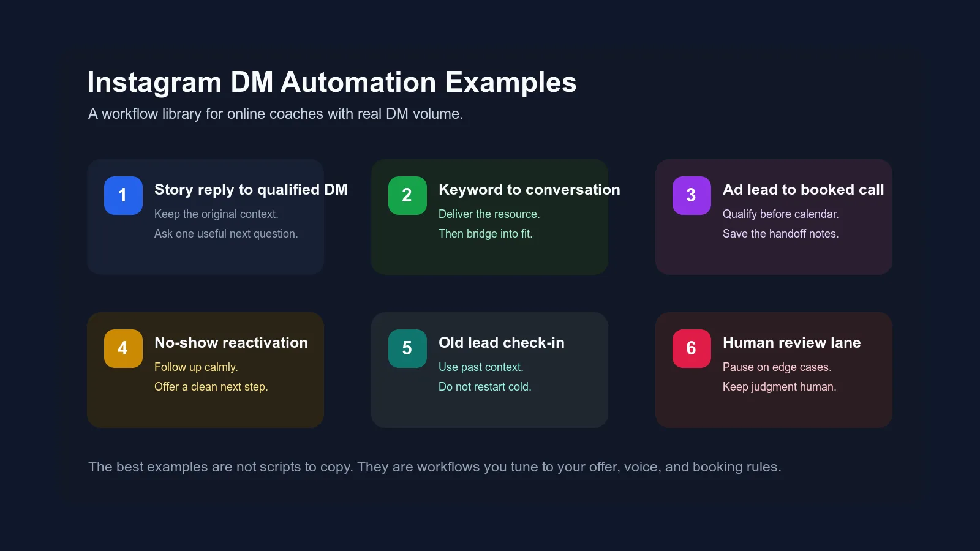
Task: Click 'Offer a clean next step.' line
Action: (x=211, y=387)
